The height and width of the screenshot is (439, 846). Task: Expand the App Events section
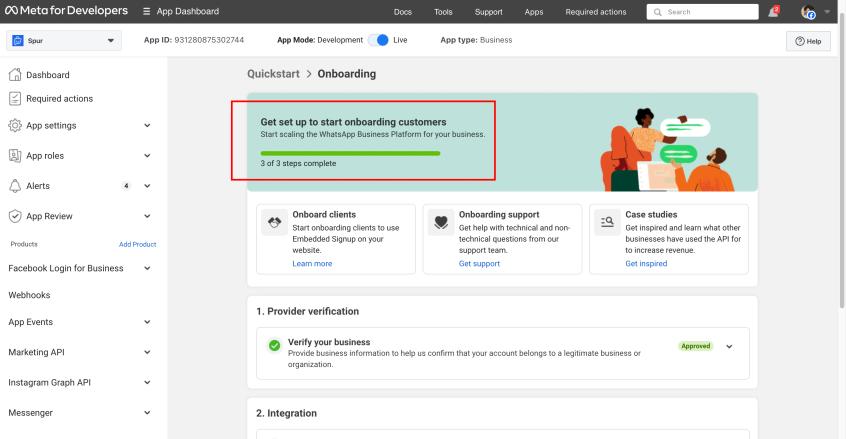(147, 322)
